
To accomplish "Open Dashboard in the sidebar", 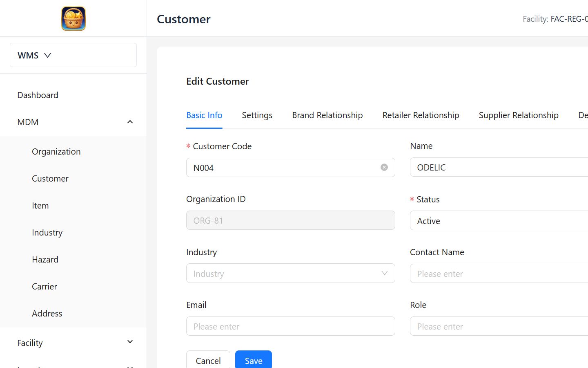I will tap(38, 95).
